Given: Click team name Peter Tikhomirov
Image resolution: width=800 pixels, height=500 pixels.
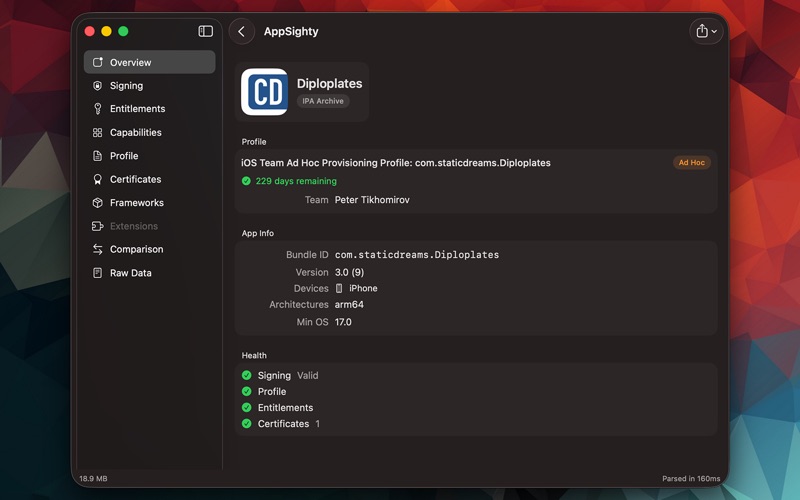Looking at the screenshot, I should point(372,200).
